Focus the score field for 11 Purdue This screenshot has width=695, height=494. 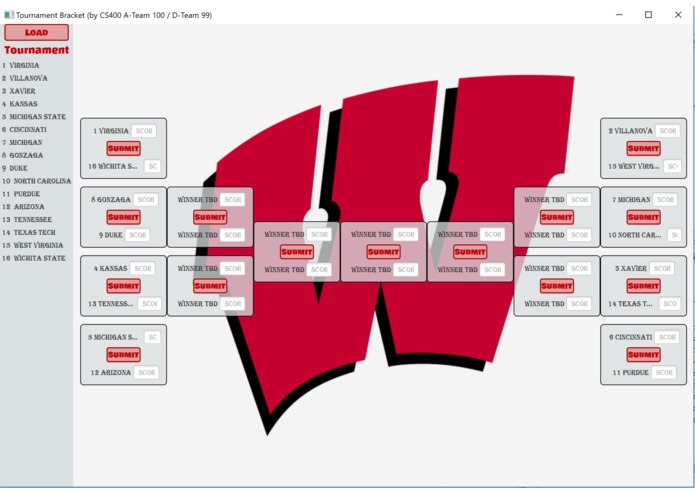pyautogui.click(x=664, y=372)
